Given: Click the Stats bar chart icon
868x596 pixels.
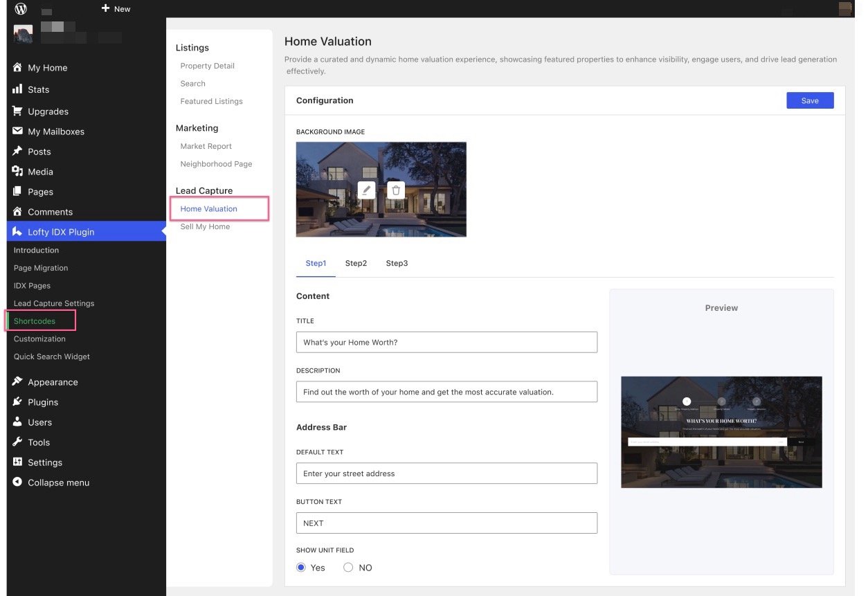Looking at the screenshot, I should 18,89.
